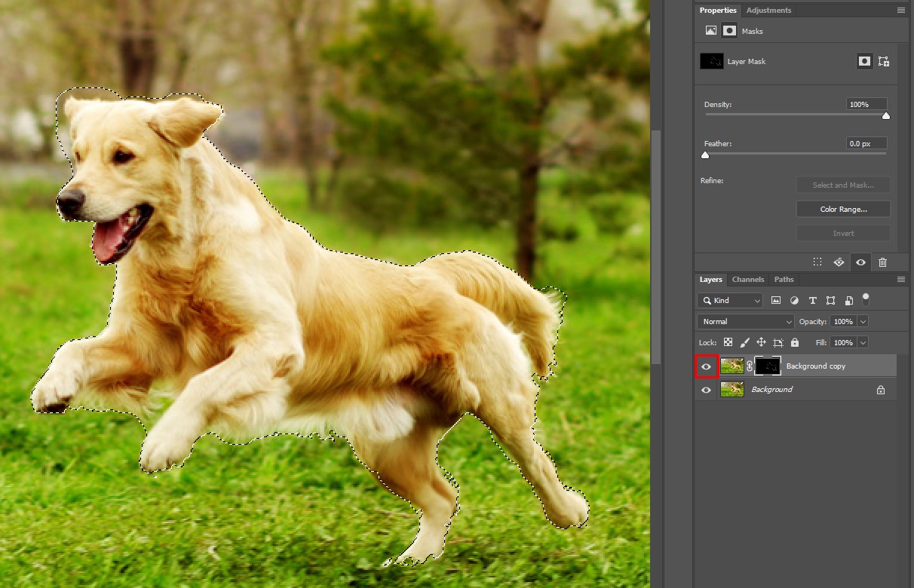914x588 pixels.
Task: Select the Background layer name
Action: tap(771, 390)
